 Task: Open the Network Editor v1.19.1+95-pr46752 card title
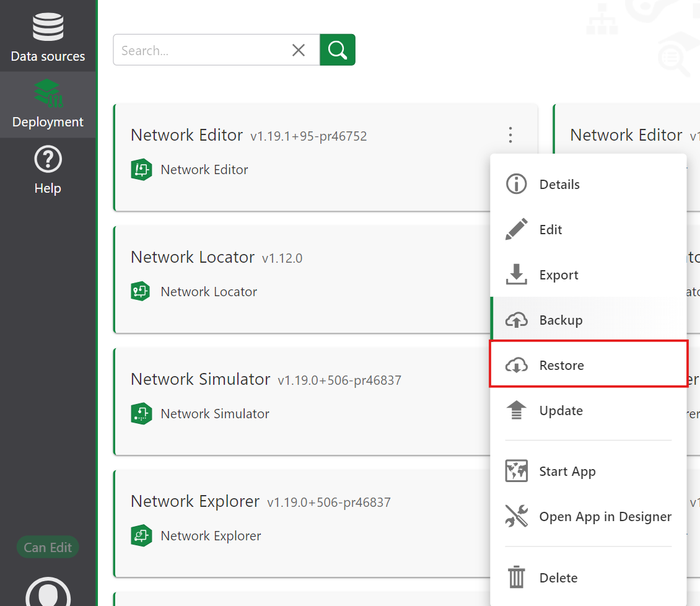tap(186, 135)
